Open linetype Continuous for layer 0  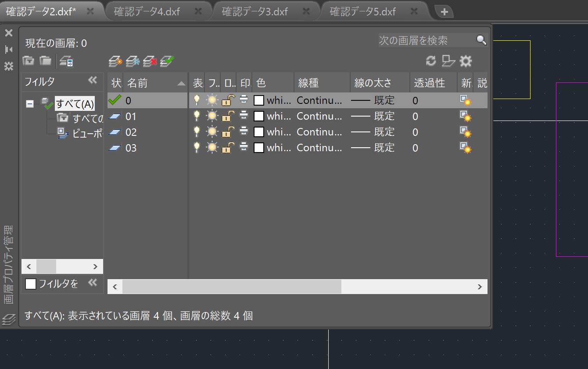[x=319, y=100]
